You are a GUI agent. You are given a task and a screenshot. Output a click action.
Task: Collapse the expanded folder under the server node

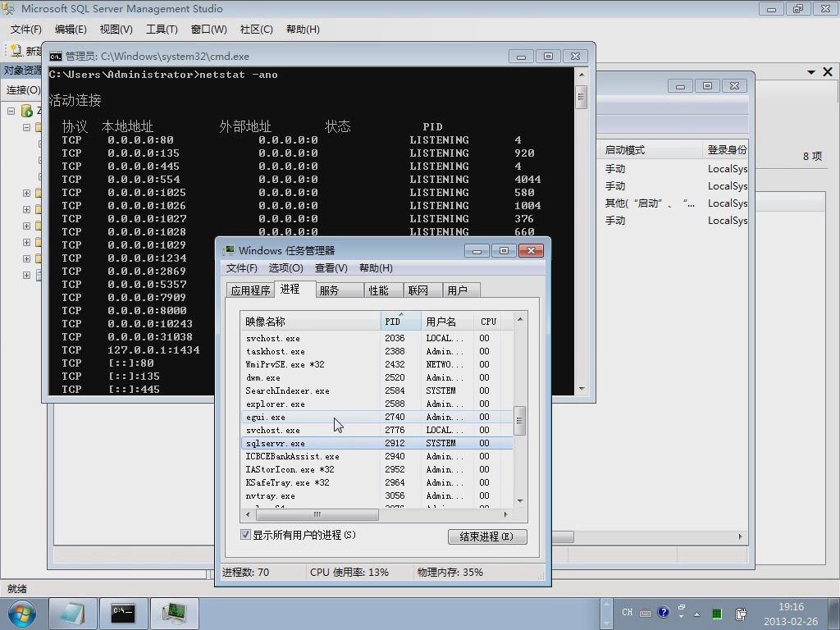[26, 127]
